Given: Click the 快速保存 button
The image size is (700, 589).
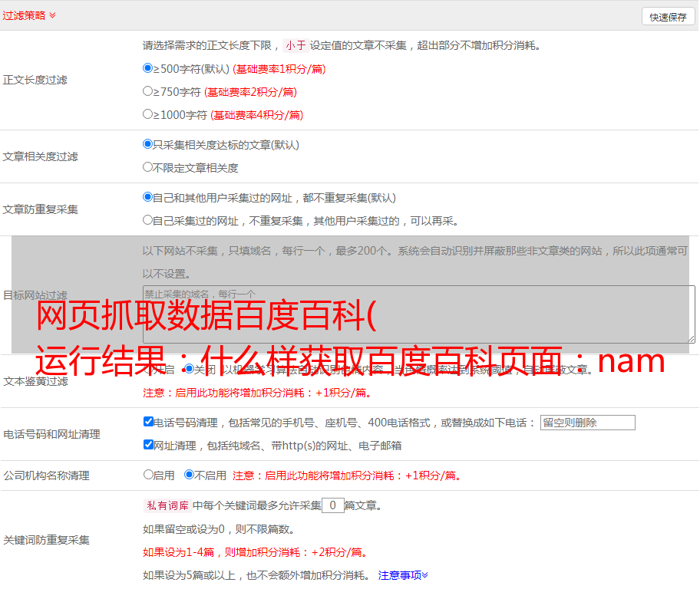Looking at the screenshot, I should (x=668, y=17).
